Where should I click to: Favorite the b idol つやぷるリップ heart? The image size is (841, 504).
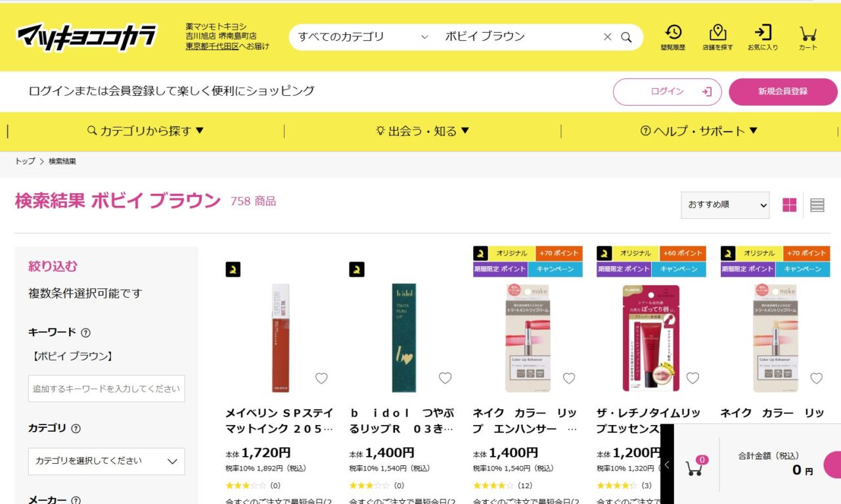tap(445, 378)
